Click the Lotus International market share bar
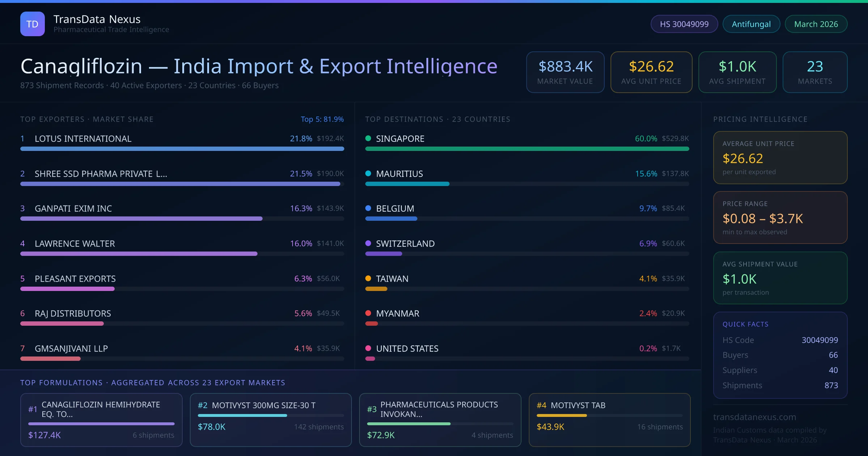The width and height of the screenshot is (868, 456). click(x=182, y=149)
